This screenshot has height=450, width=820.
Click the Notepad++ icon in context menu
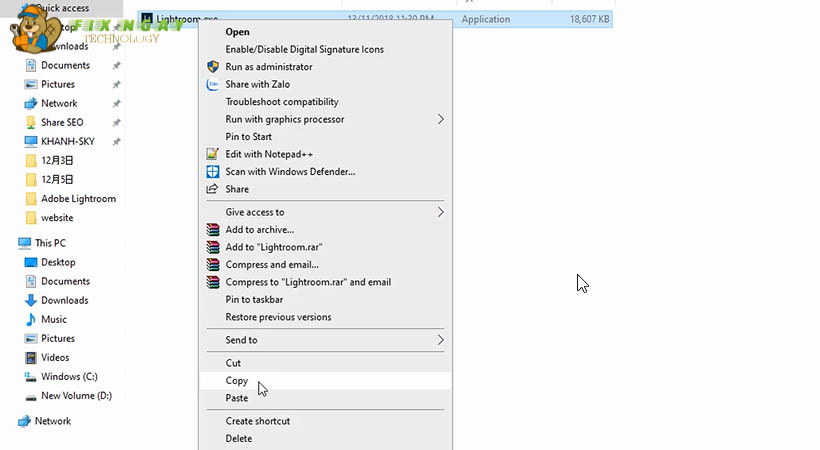click(212, 154)
